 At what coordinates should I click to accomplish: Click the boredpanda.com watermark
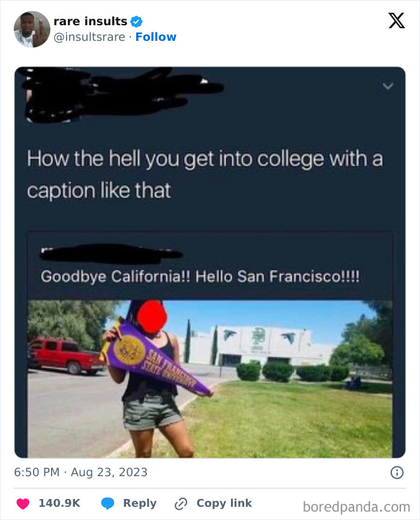(x=356, y=507)
